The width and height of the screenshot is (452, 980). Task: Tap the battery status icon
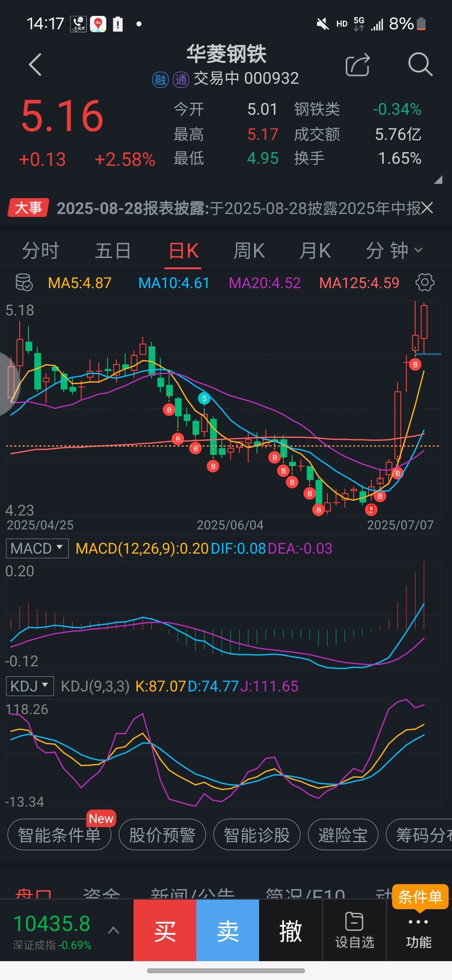click(421, 24)
